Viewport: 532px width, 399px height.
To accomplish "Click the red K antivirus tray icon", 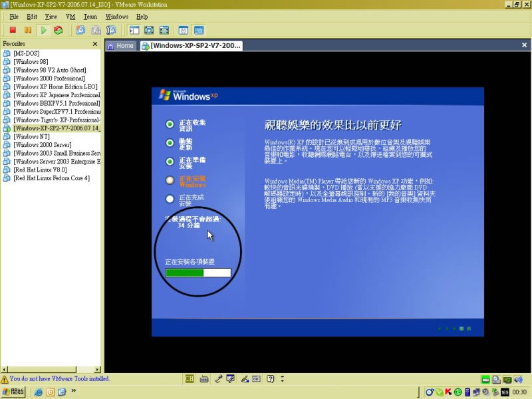I will 448,392.
